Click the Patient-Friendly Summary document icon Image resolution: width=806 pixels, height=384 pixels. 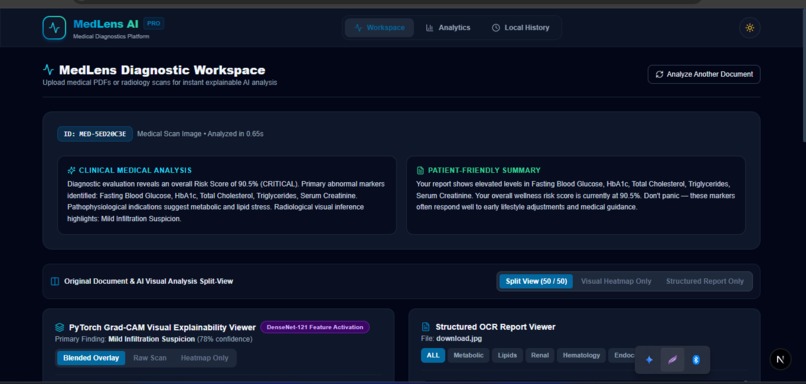click(420, 170)
